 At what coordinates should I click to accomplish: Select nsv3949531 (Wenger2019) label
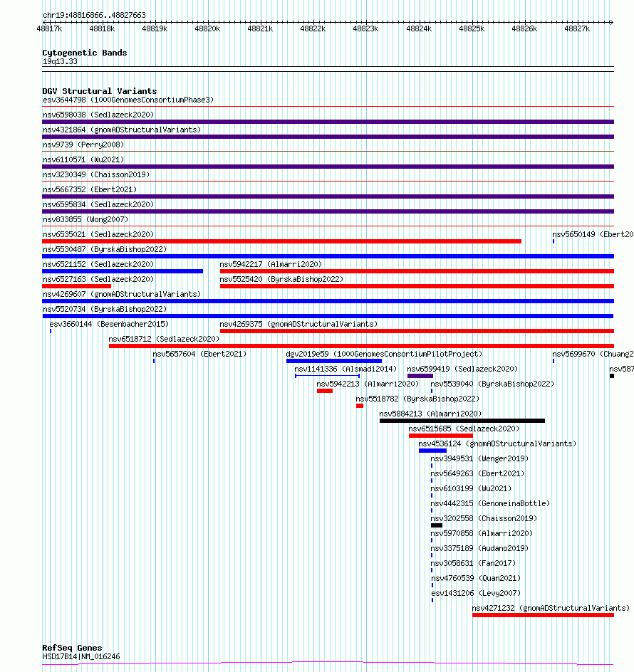(x=479, y=458)
